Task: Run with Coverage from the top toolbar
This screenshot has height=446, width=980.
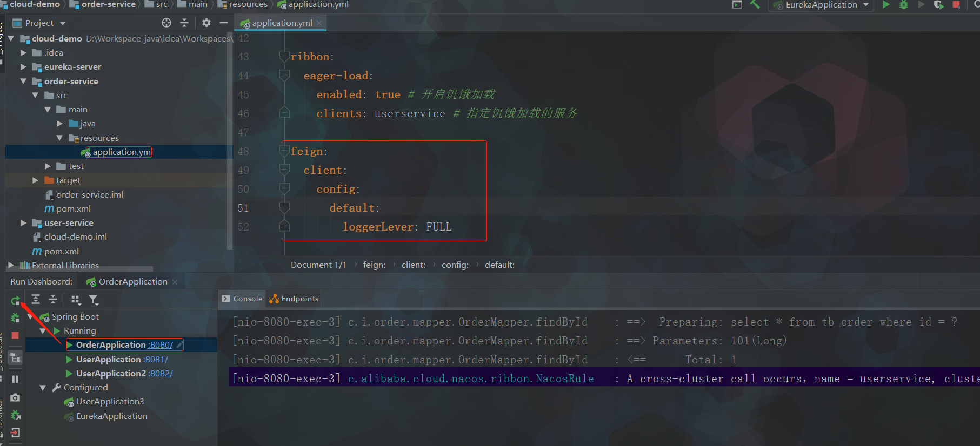Action: 938,5
